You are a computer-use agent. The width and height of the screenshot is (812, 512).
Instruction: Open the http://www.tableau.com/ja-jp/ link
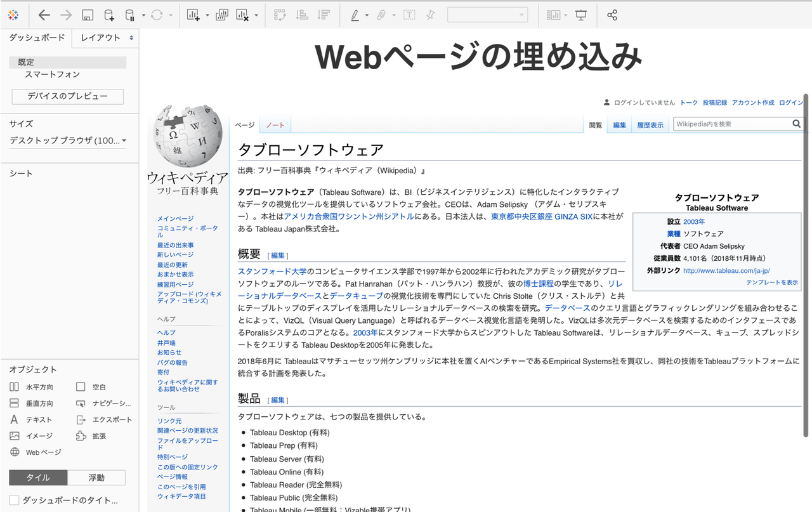coord(726,270)
